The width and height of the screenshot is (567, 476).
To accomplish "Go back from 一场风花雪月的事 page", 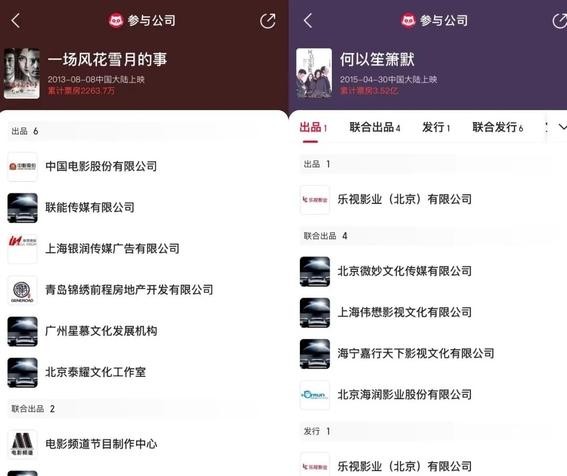I will [16, 21].
